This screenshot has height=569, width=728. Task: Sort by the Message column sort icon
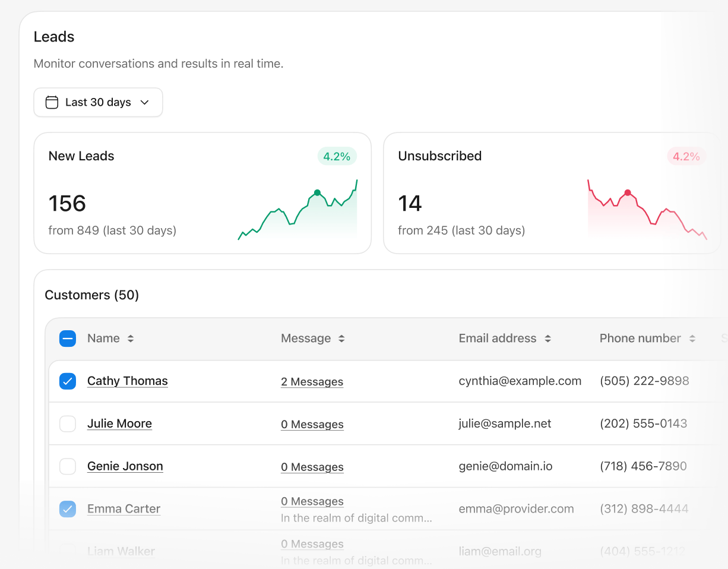[341, 339]
